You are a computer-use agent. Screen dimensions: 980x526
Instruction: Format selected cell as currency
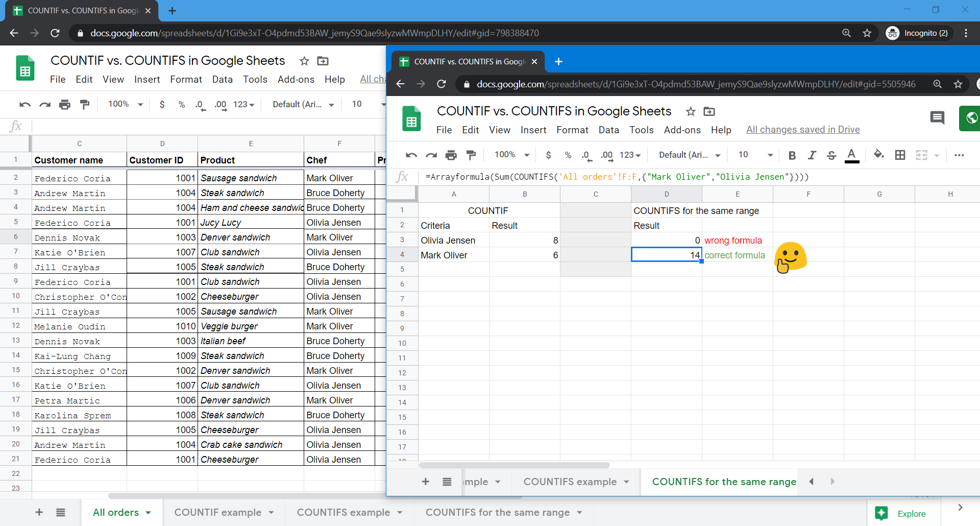click(x=549, y=155)
